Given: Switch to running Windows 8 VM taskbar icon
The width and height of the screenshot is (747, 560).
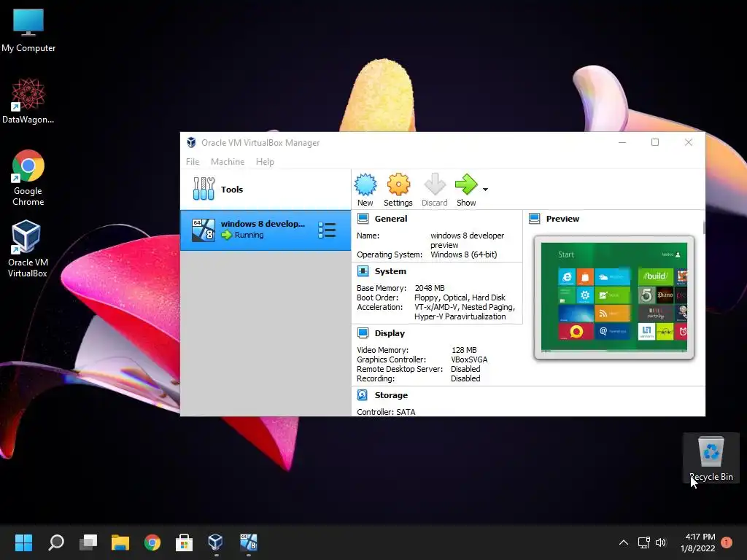Looking at the screenshot, I should click(248, 542).
